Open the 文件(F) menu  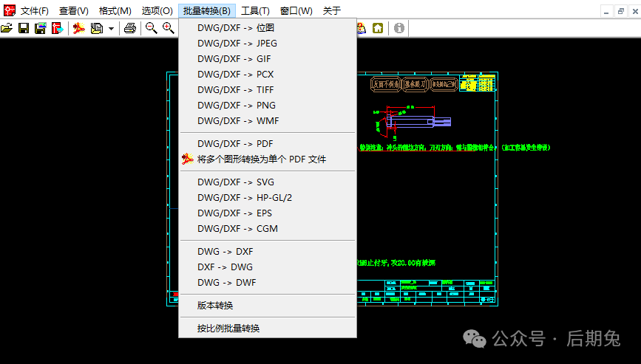point(34,11)
